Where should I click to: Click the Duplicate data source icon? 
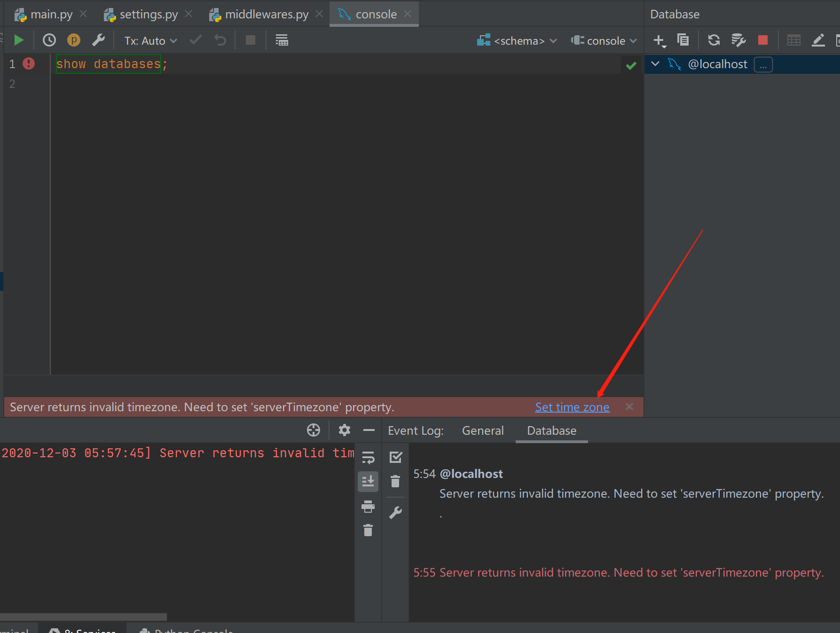pos(683,40)
